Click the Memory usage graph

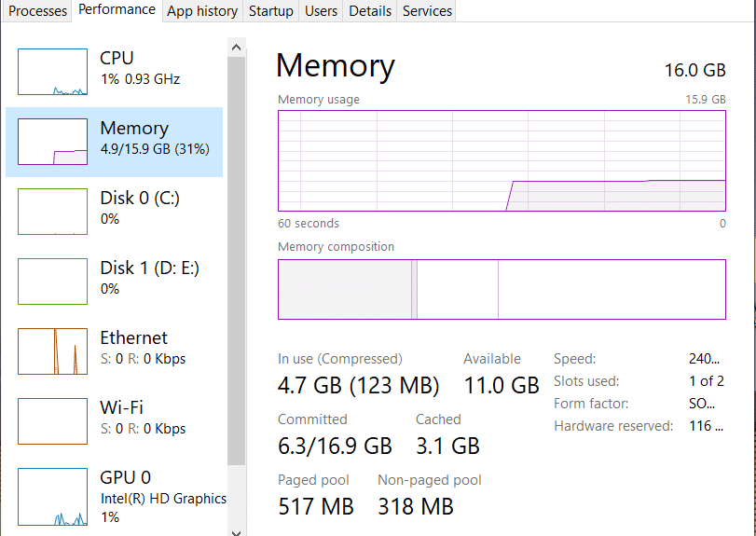(502, 160)
